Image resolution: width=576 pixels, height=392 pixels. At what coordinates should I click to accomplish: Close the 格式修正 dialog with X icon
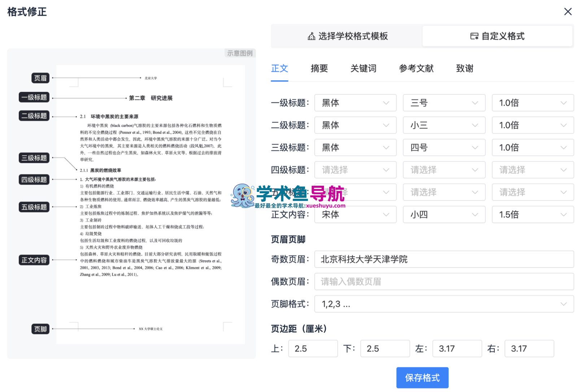[x=568, y=12]
